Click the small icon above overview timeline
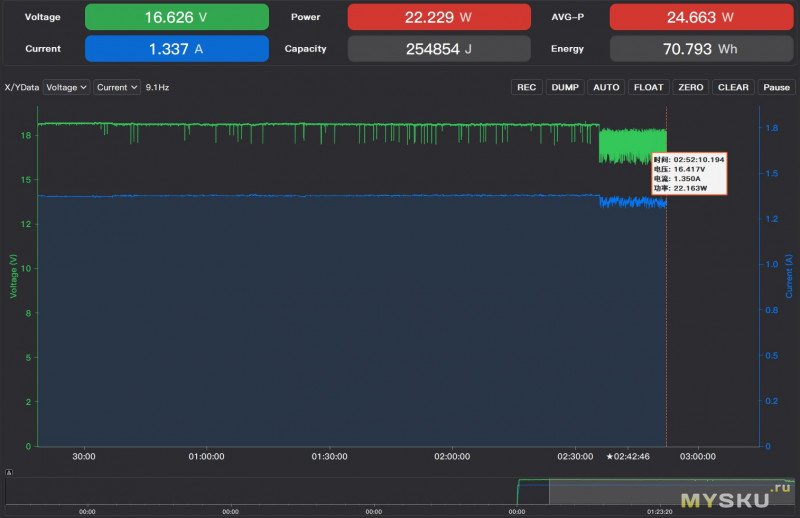Screen dimensions: 800x518 9,473
